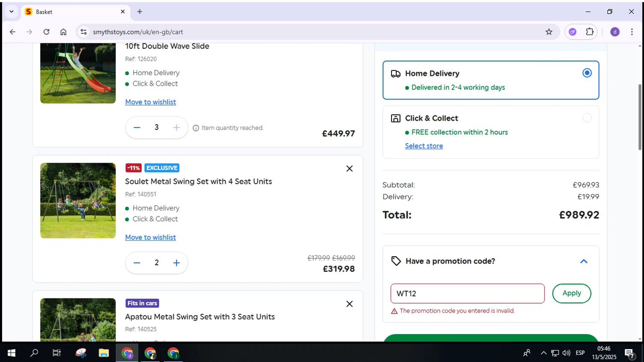The width and height of the screenshot is (644, 362).
Task: Open the 10ft Double Wave Slide thumbnail
Action: (78, 73)
